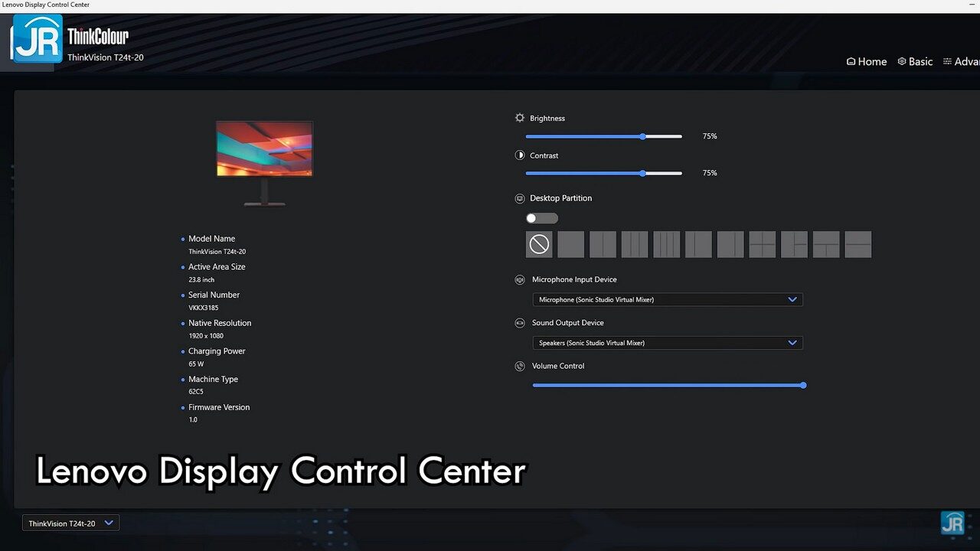
Task: Click the Contrast slider handle
Action: [642, 173]
